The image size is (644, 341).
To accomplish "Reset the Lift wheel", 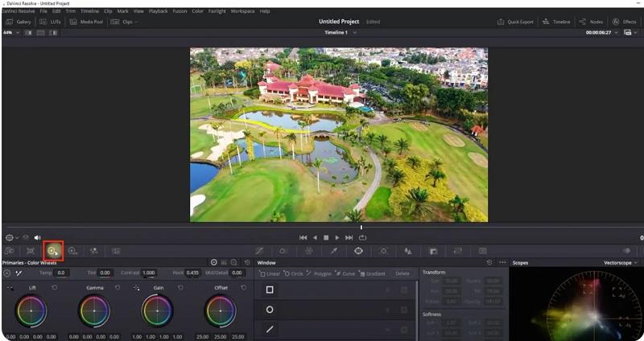I will [x=55, y=288].
